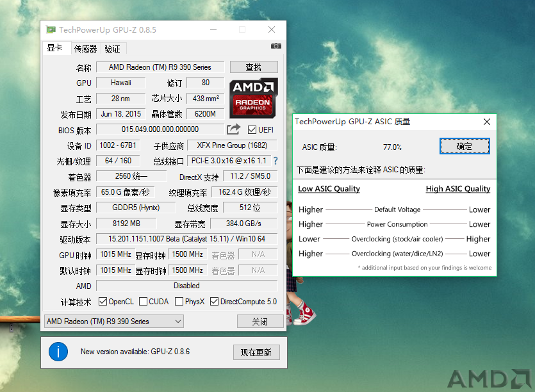The width and height of the screenshot is (535, 392).
Task: Click the ASIC quality 77.0% value
Action: coord(392,147)
